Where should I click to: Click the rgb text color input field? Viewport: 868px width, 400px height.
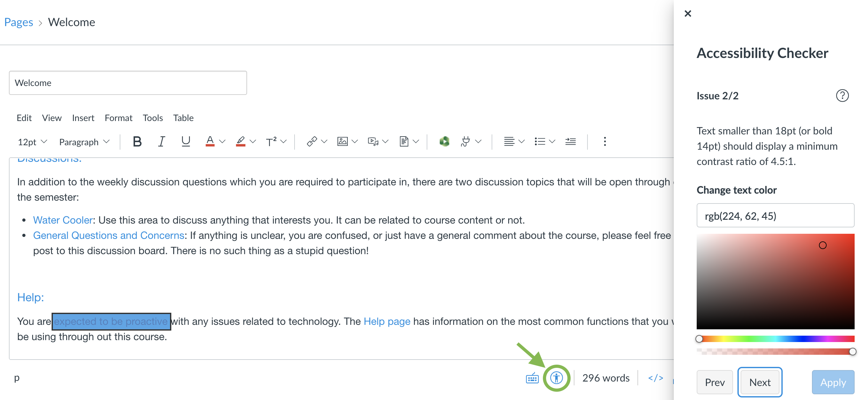pos(775,216)
